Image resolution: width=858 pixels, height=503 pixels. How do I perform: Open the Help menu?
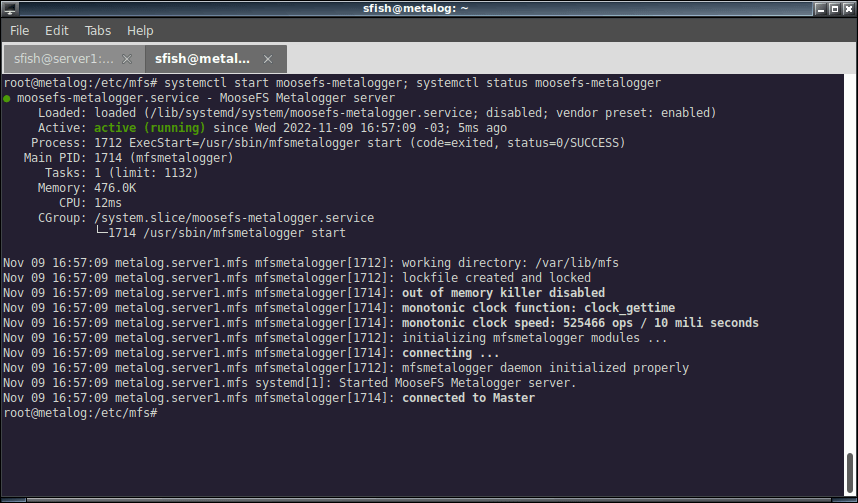(140, 31)
